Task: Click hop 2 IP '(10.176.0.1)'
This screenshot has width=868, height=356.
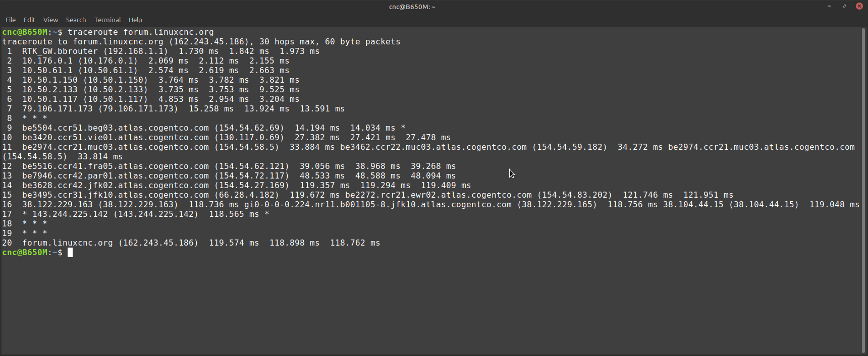Action: (x=108, y=61)
